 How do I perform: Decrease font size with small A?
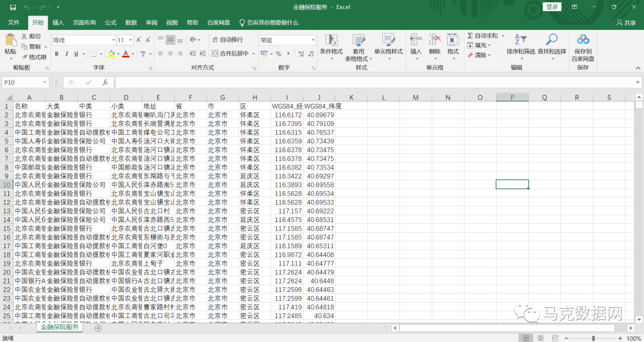pos(148,40)
